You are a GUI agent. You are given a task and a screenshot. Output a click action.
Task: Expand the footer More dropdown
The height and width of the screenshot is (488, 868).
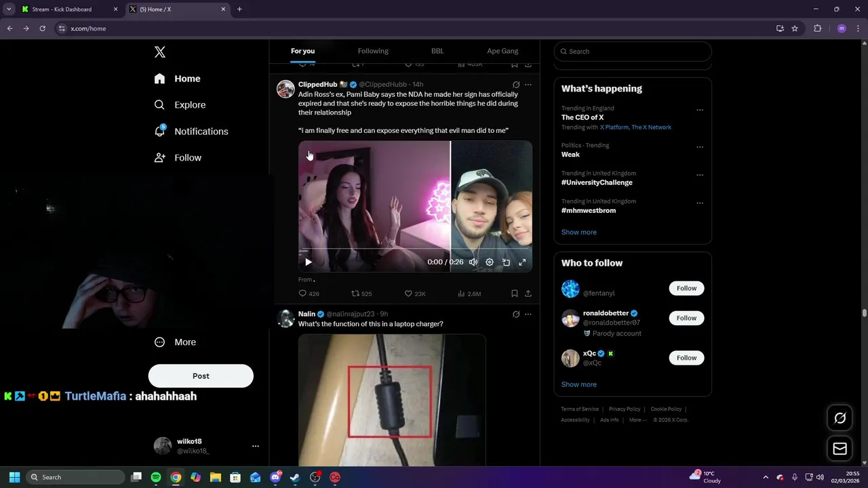(x=637, y=420)
